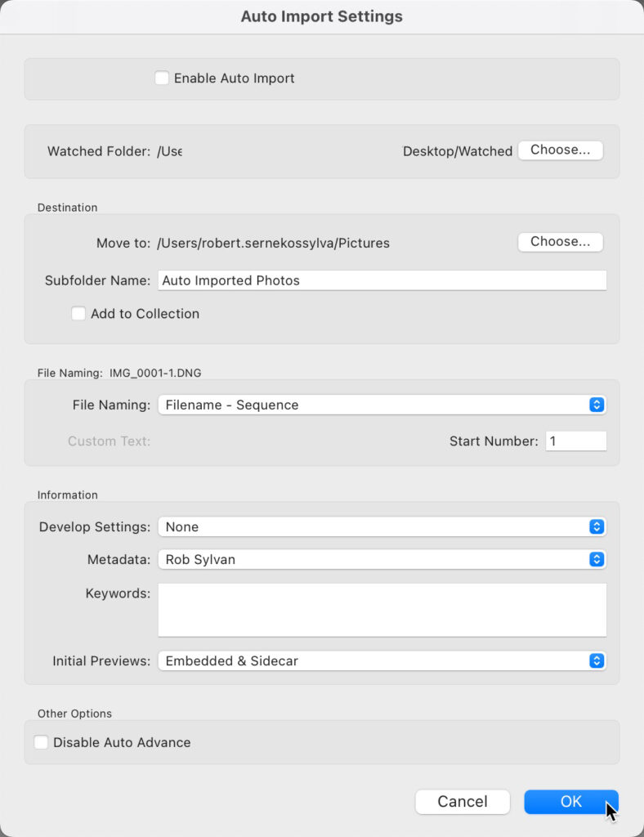The width and height of the screenshot is (644, 837).
Task: Confirm settings with the OK button
Action: (571, 801)
